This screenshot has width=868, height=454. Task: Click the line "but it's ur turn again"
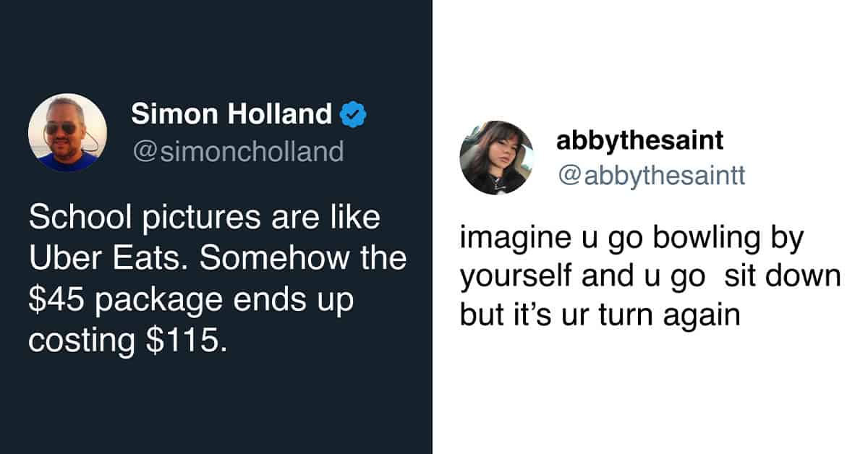601,316
